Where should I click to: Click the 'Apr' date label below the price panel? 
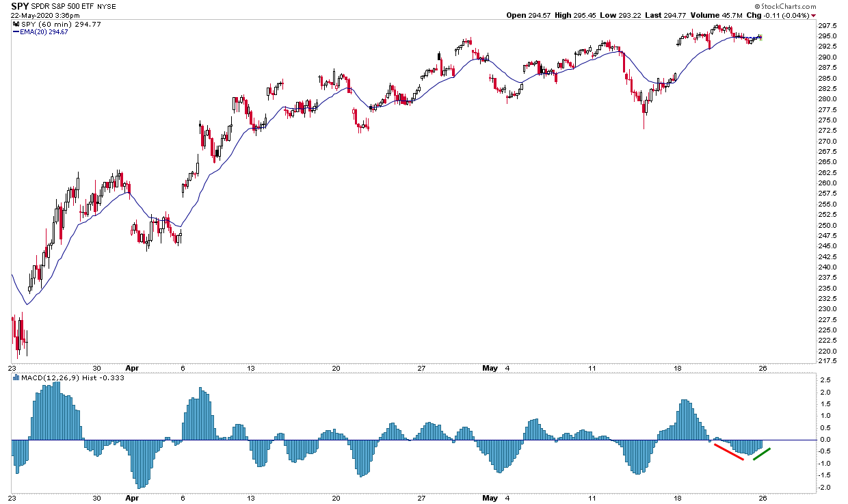point(131,368)
